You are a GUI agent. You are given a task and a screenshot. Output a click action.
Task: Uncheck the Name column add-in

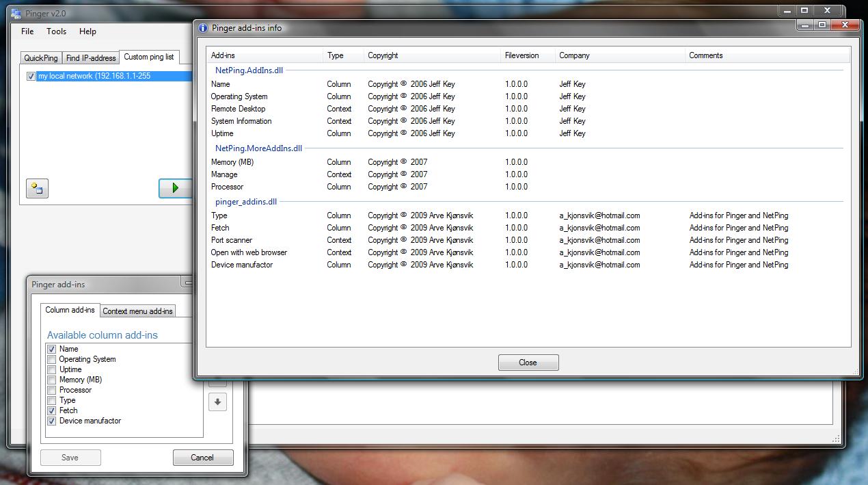[x=51, y=349]
